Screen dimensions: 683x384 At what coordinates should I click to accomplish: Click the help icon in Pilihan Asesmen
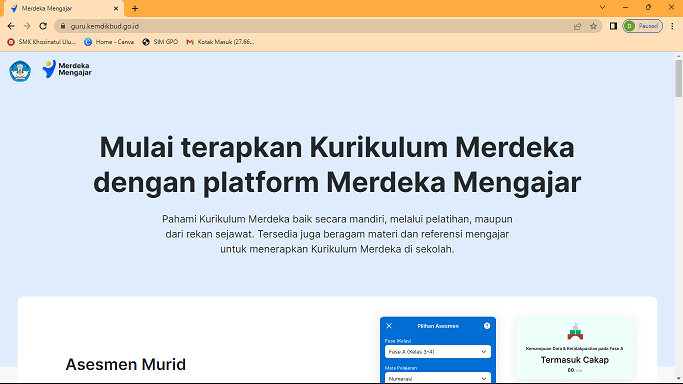pos(487,326)
